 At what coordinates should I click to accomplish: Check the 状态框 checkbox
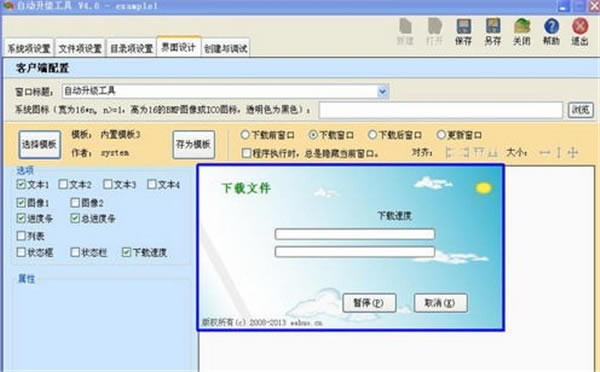pyautogui.click(x=21, y=252)
